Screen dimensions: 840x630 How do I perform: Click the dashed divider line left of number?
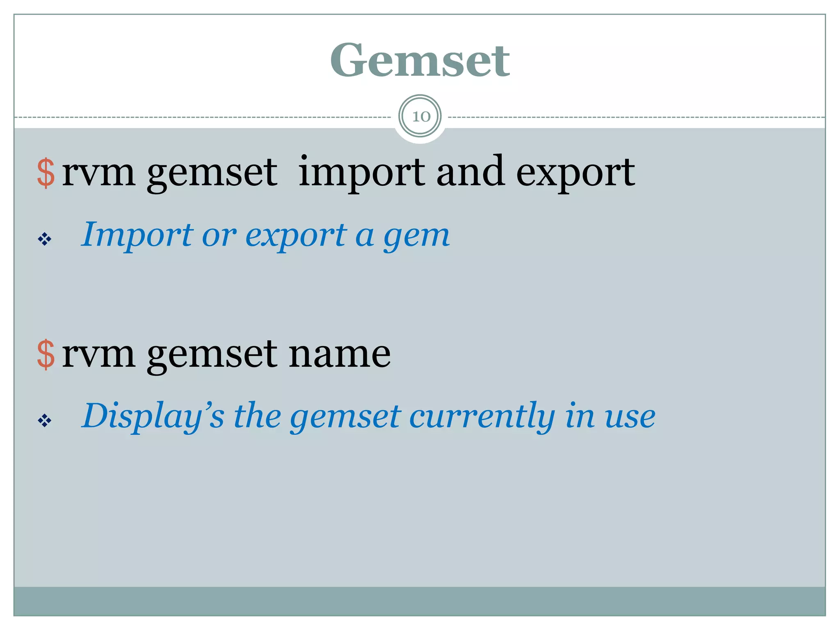tap(203, 117)
